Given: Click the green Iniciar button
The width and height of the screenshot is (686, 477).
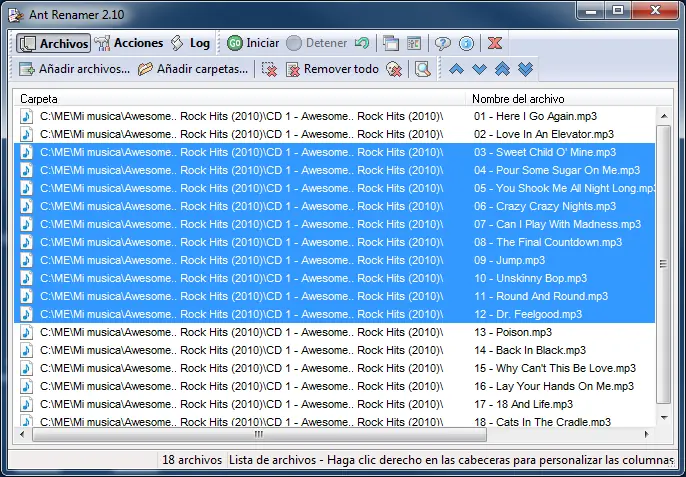Looking at the screenshot, I should point(252,44).
